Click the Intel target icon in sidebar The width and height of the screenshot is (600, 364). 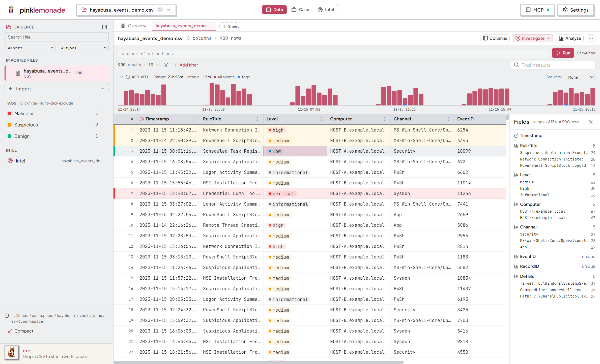point(10,161)
